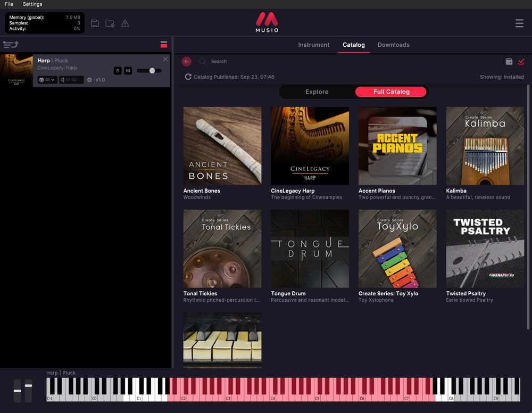Screen dimensions: 532x413
Task: Click the red back arrow in catalog
Action: coord(186,61)
